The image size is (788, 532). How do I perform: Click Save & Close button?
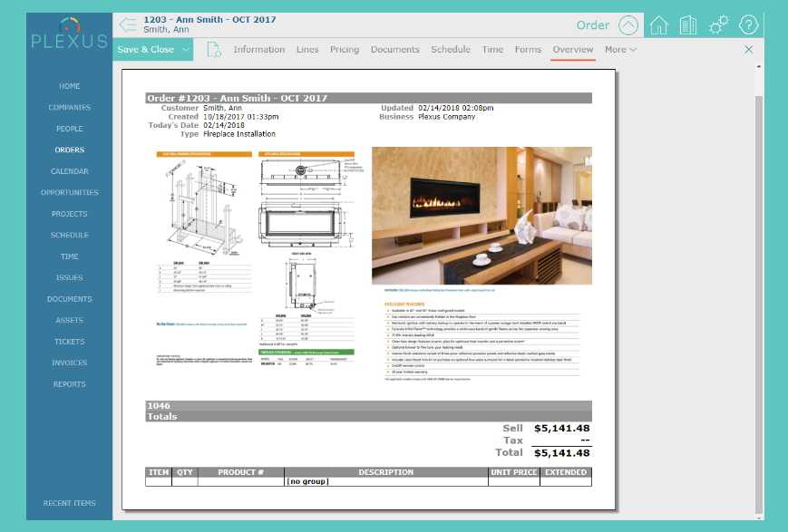(x=146, y=49)
